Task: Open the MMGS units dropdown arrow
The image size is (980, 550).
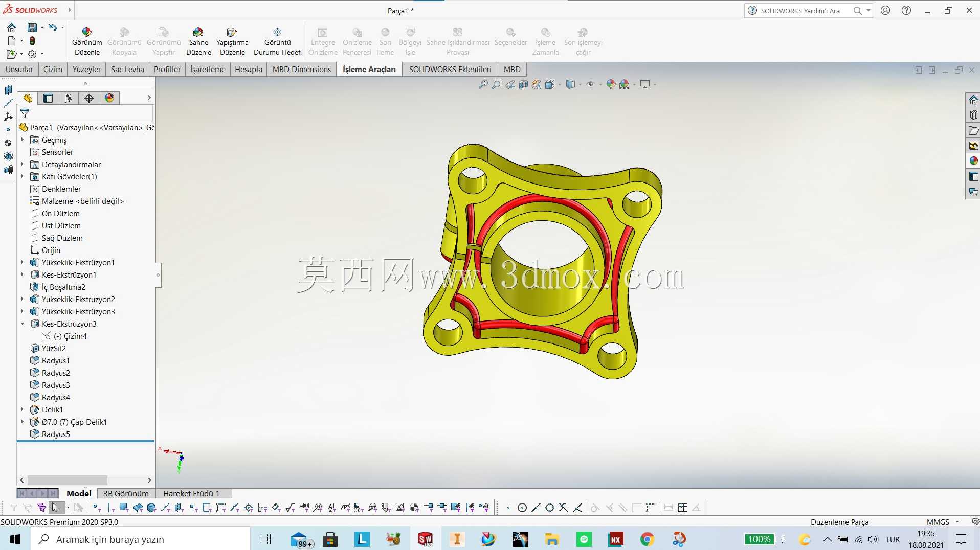Action: (957, 522)
